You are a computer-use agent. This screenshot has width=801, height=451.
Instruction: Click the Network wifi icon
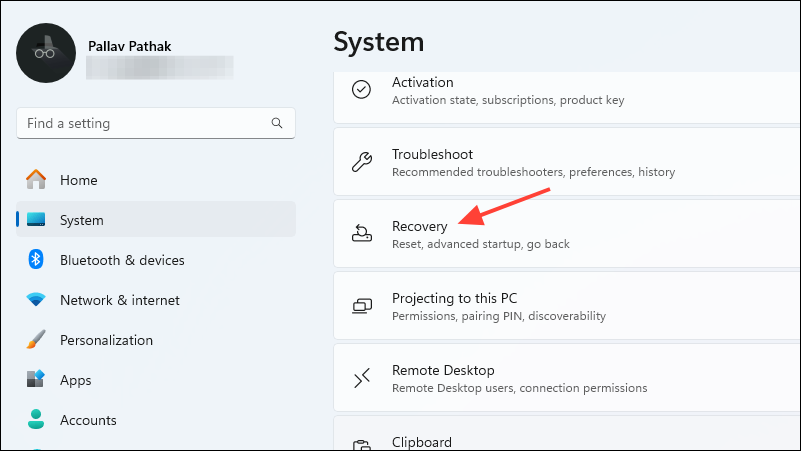click(x=36, y=300)
